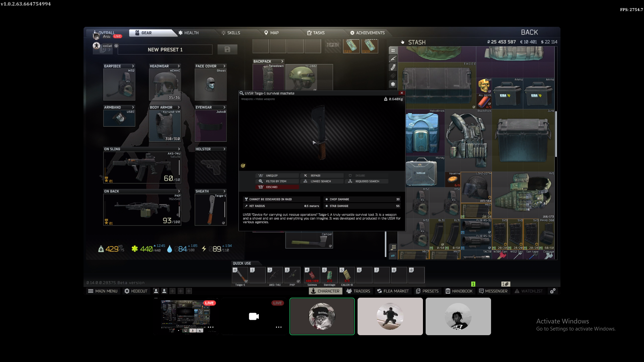
Task: Click the medical cross stash filter icon
Action: (393, 84)
